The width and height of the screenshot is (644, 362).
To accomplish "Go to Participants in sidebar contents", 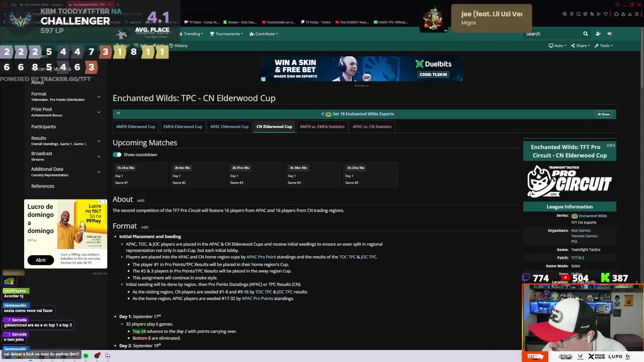I will (x=43, y=127).
